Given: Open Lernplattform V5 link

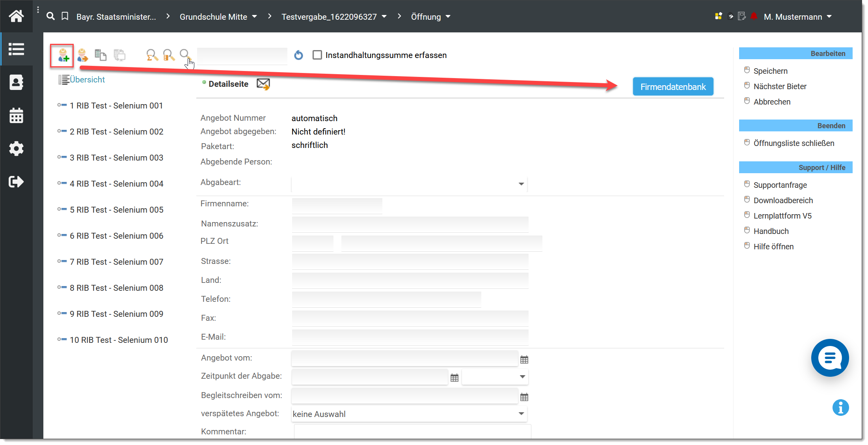Looking at the screenshot, I should pos(782,216).
